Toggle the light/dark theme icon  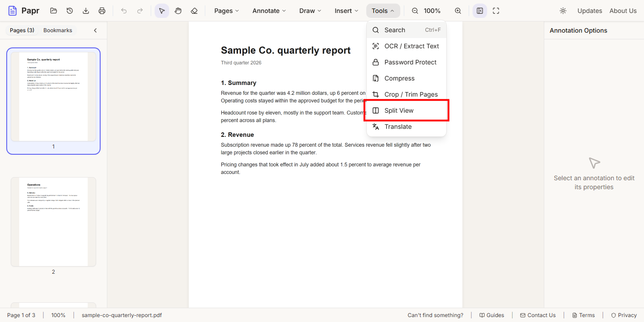[x=563, y=11]
